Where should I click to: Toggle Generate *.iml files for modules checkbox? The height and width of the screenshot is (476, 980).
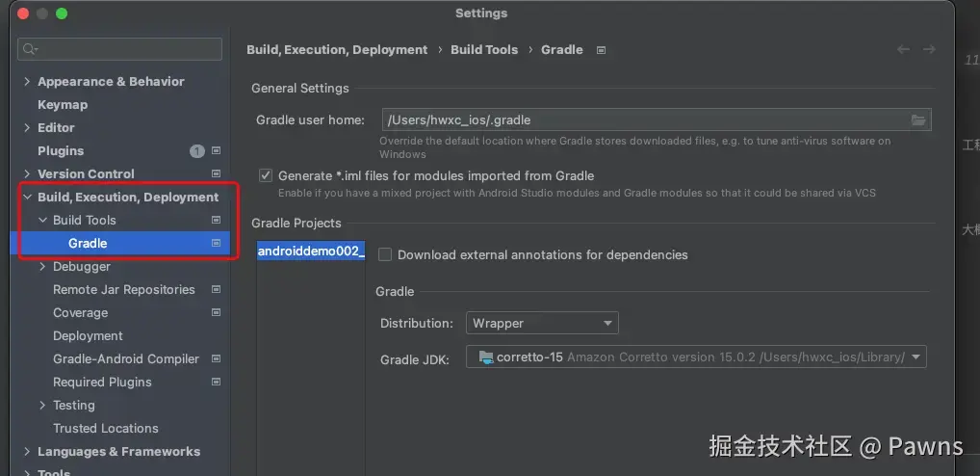266,176
